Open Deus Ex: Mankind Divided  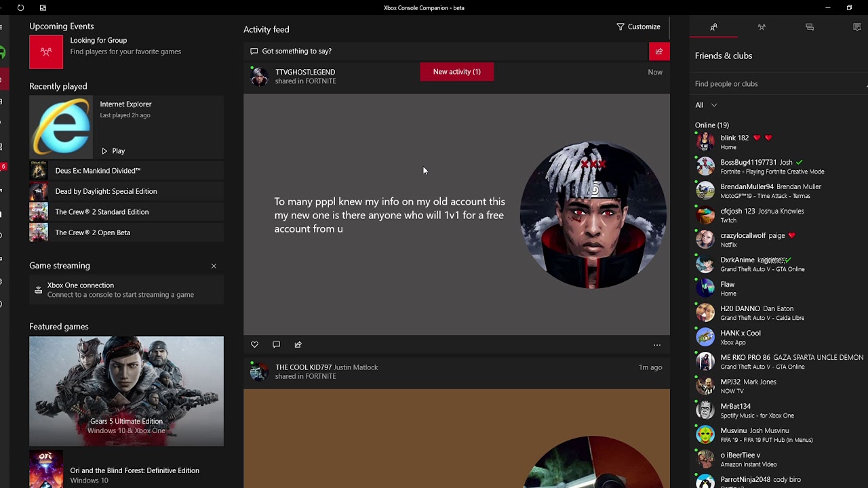coord(126,171)
